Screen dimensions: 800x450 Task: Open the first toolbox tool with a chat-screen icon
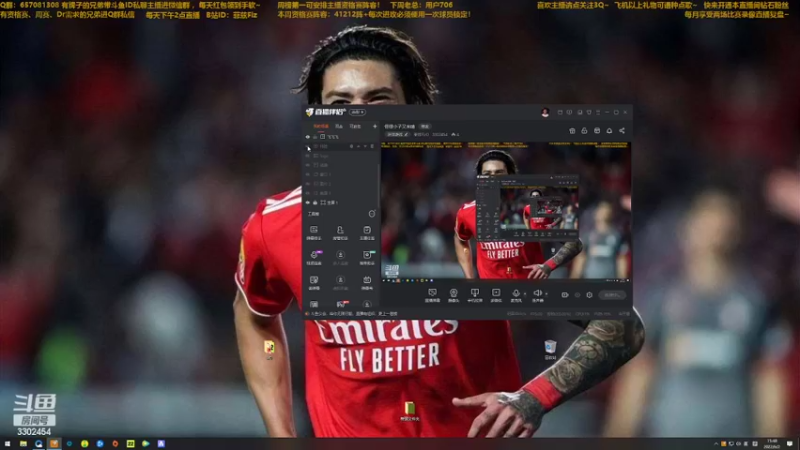click(314, 233)
